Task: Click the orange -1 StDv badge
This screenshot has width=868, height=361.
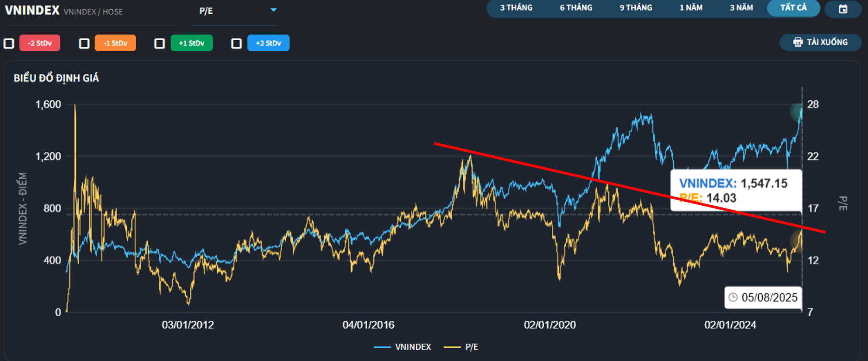Action: pos(115,43)
